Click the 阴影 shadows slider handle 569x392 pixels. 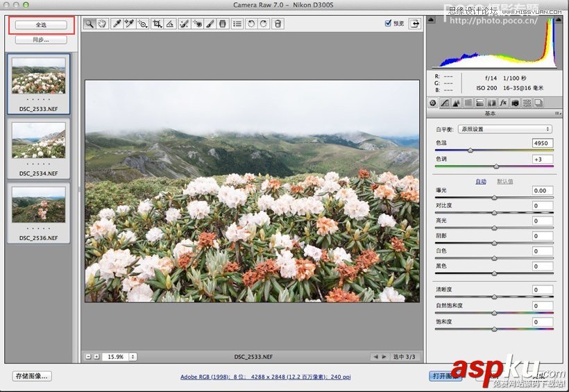(x=494, y=244)
